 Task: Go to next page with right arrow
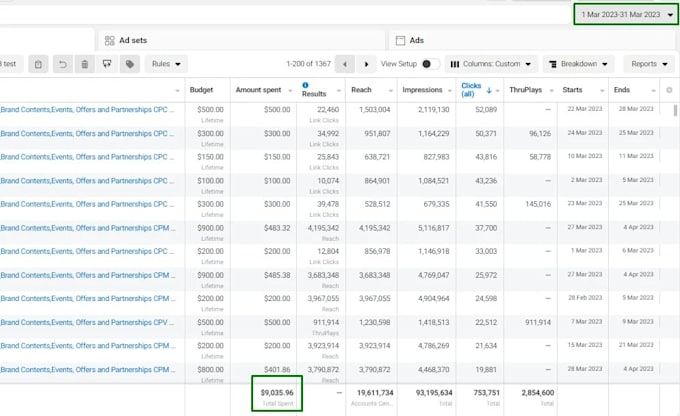(x=366, y=64)
